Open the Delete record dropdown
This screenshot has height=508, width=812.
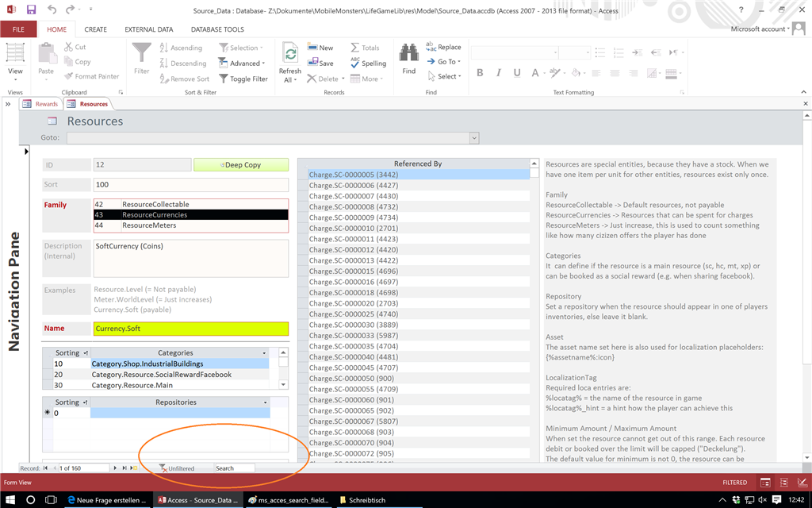coord(343,79)
